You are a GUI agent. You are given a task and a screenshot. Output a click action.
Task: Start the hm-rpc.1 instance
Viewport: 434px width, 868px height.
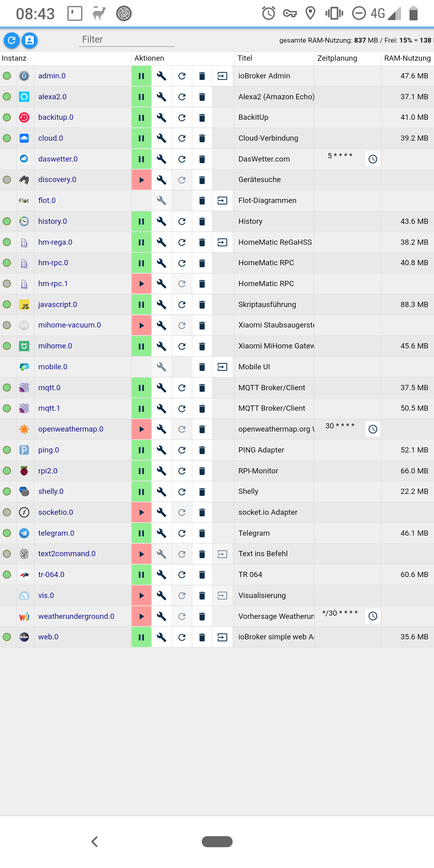141,284
